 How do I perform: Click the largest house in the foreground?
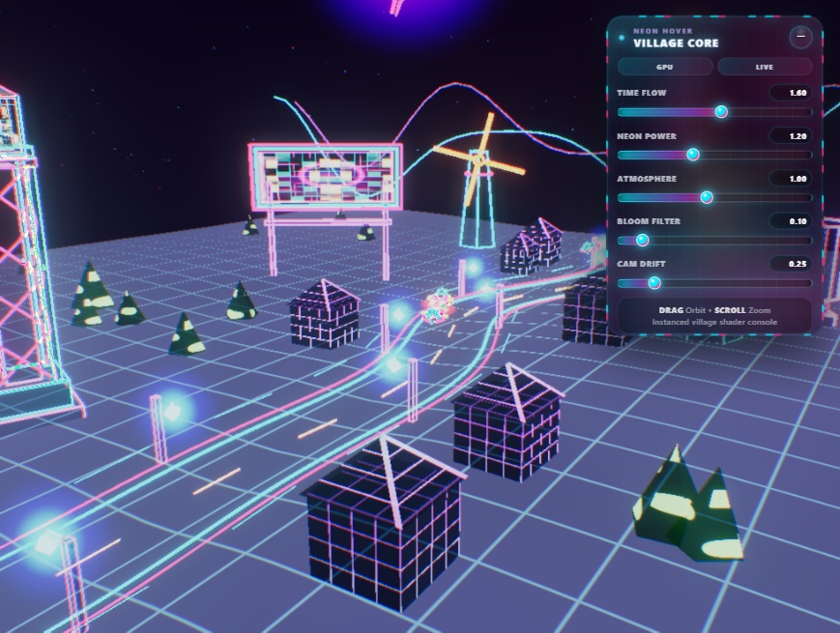pyautogui.click(x=384, y=522)
